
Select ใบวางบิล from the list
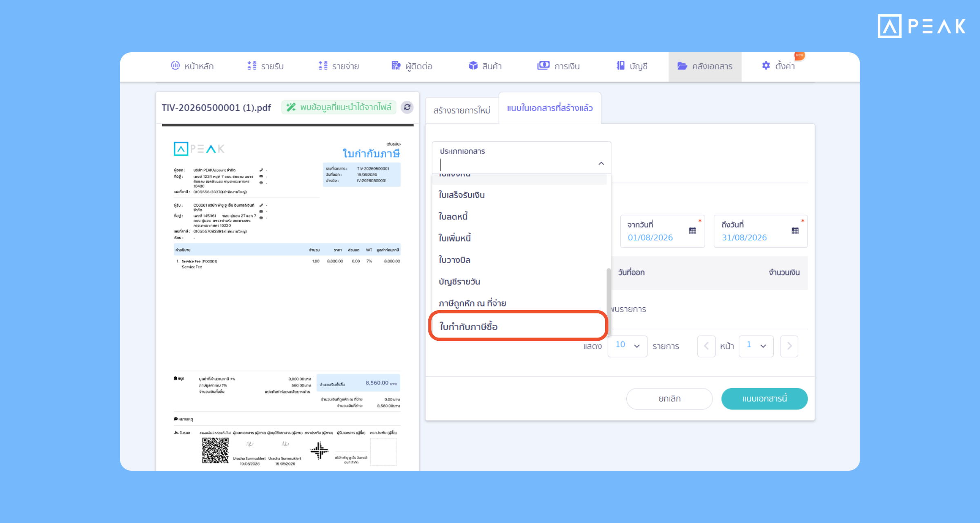click(519, 260)
